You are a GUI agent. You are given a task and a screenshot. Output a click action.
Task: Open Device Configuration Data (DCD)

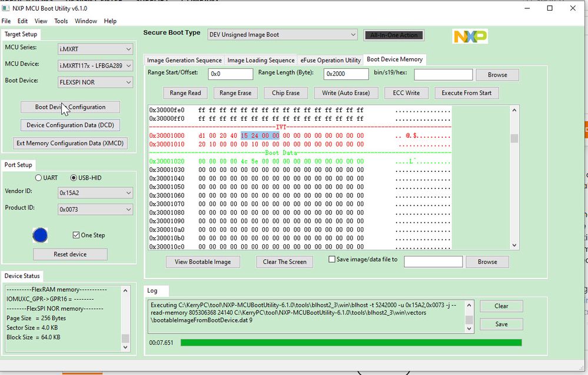(70, 125)
